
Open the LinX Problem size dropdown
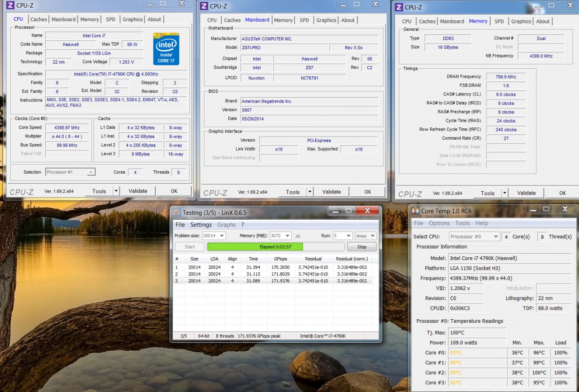point(214,236)
